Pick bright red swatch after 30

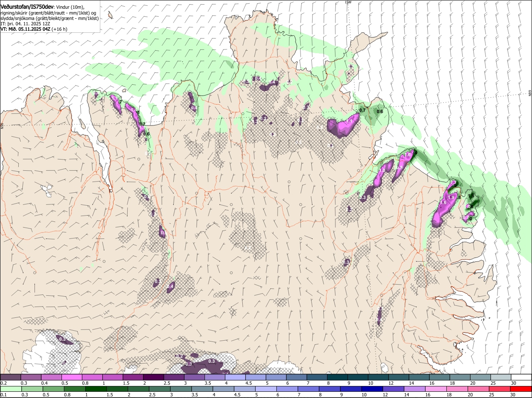coord(521,389)
